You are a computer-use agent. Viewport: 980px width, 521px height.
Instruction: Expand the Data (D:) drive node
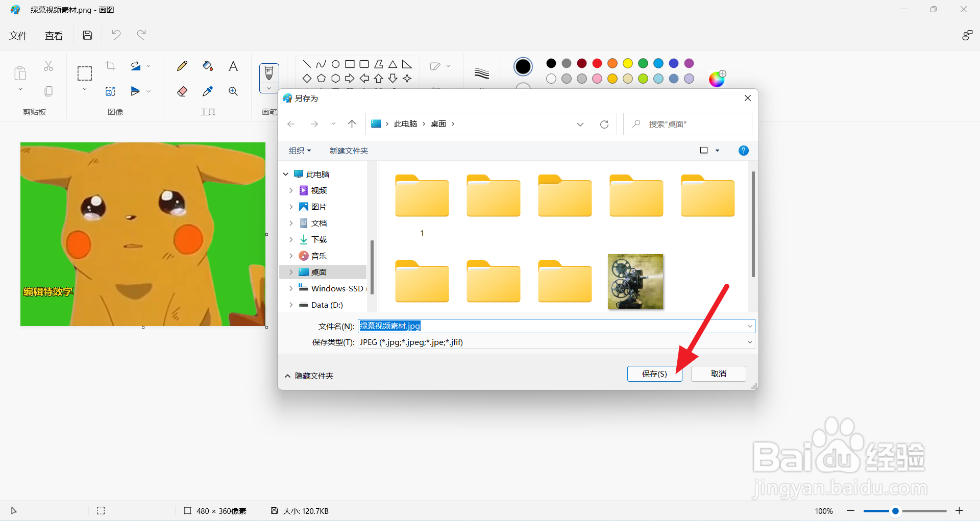(x=291, y=305)
